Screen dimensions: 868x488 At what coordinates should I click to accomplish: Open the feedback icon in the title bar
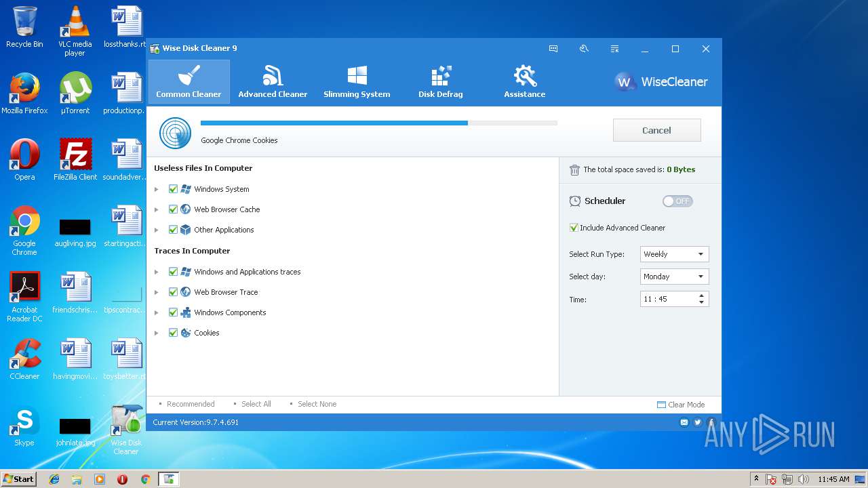tap(553, 49)
